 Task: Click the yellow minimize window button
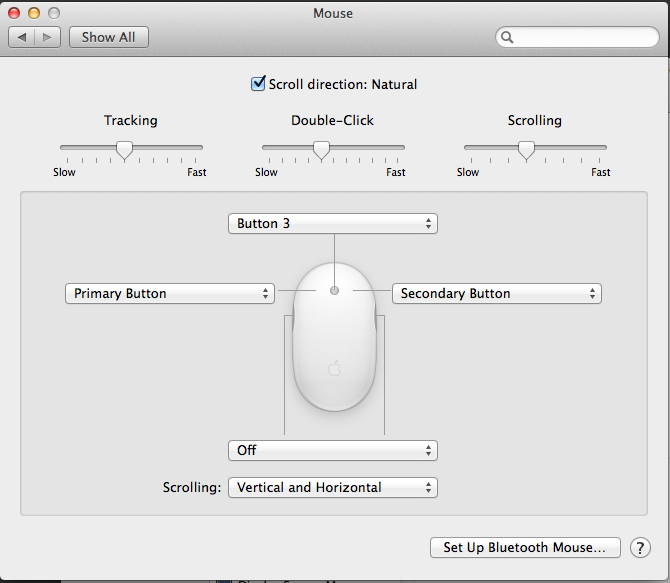(x=33, y=13)
